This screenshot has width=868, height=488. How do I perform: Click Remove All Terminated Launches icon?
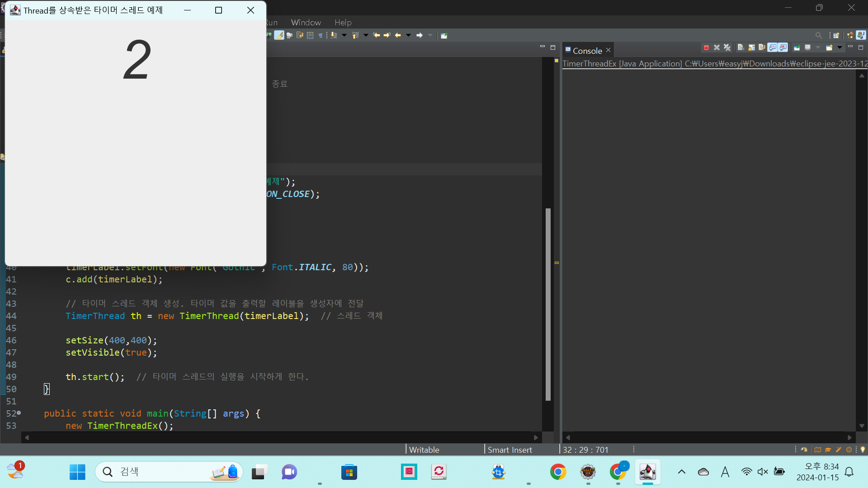point(727,47)
